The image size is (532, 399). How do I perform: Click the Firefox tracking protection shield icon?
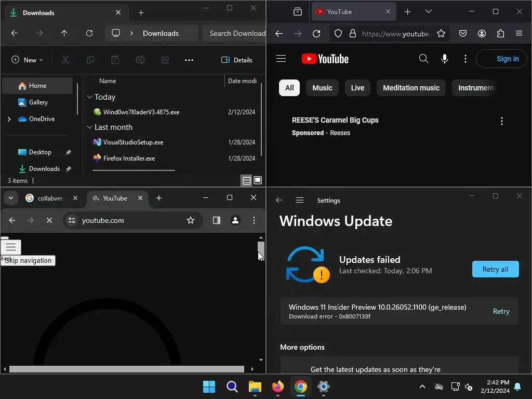[x=338, y=34]
